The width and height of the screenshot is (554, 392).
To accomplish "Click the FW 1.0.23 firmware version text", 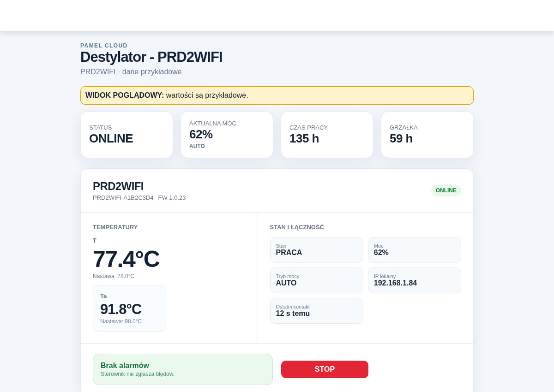I will [x=172, y=198].
